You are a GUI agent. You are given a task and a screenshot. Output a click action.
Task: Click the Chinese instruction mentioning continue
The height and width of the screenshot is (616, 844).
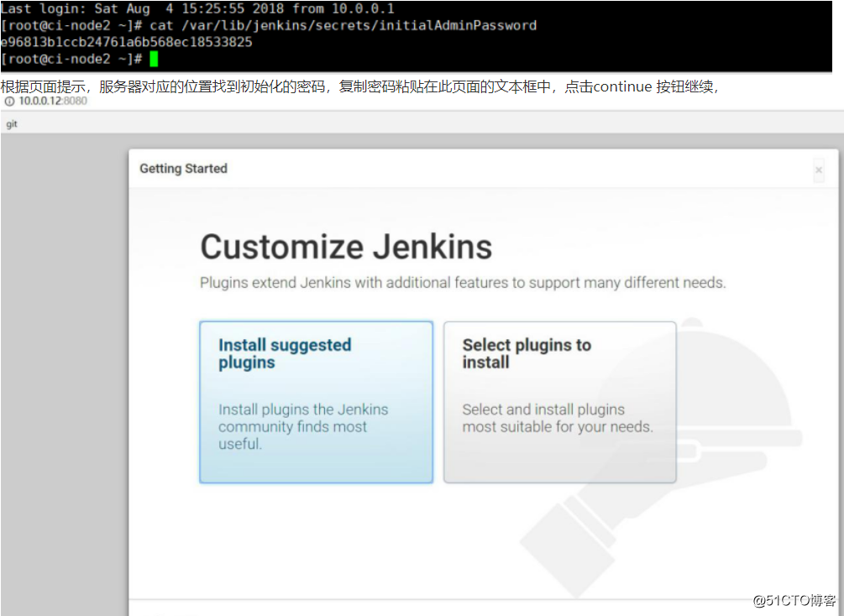click(x=359, y=86)
